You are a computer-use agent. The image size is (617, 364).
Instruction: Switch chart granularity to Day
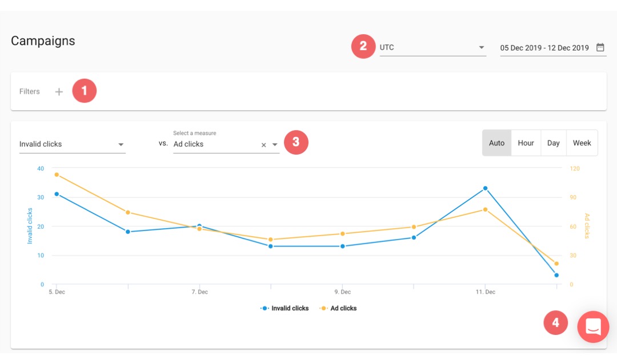click(553, 143)
